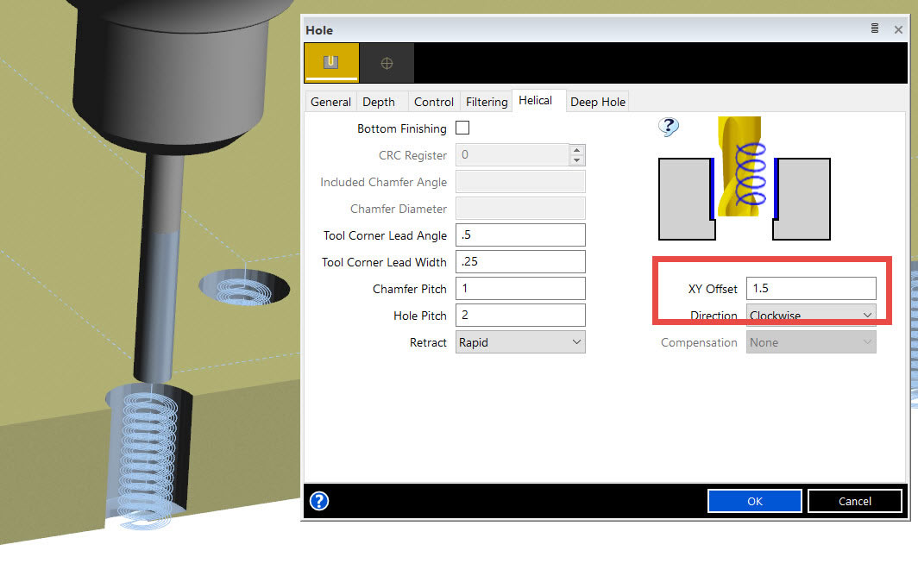Click the XY Offset input field
This screenshot has height=588, width=918.
point(810,289)
